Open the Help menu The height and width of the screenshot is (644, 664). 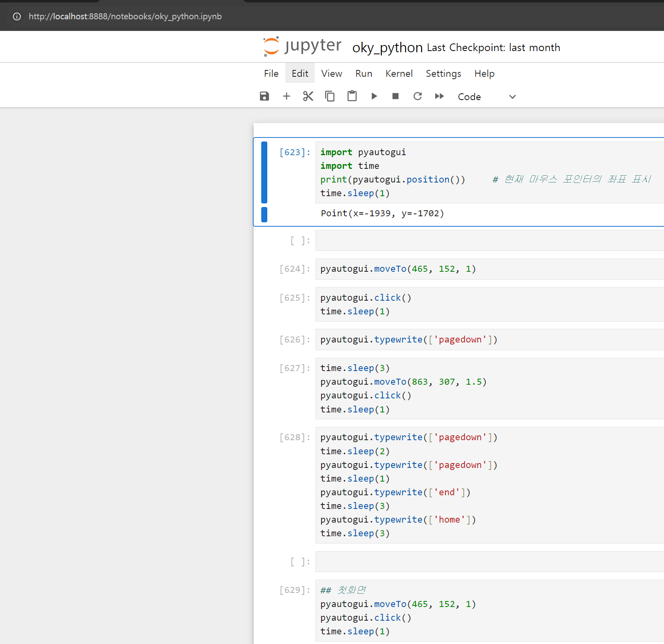pos(484,74)
